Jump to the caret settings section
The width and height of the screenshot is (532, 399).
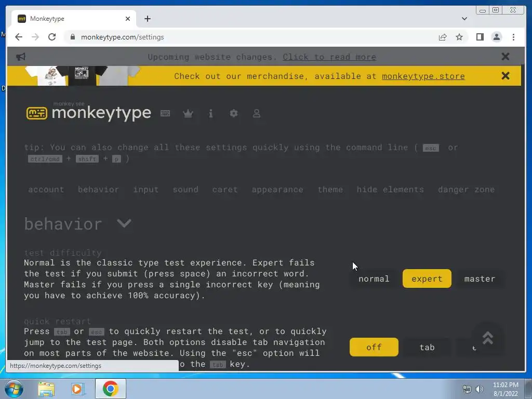(224, 189)
